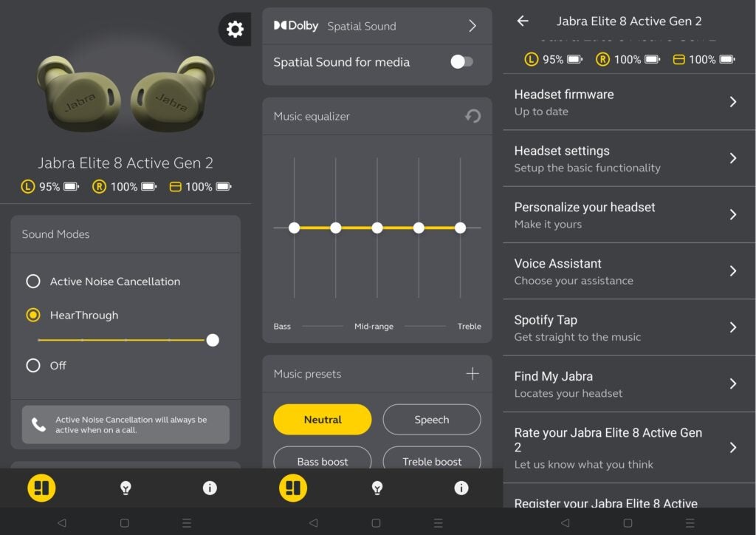Open the Dolby Spatial Sound chevron
756x535 pixels.
tap(472, 26)
